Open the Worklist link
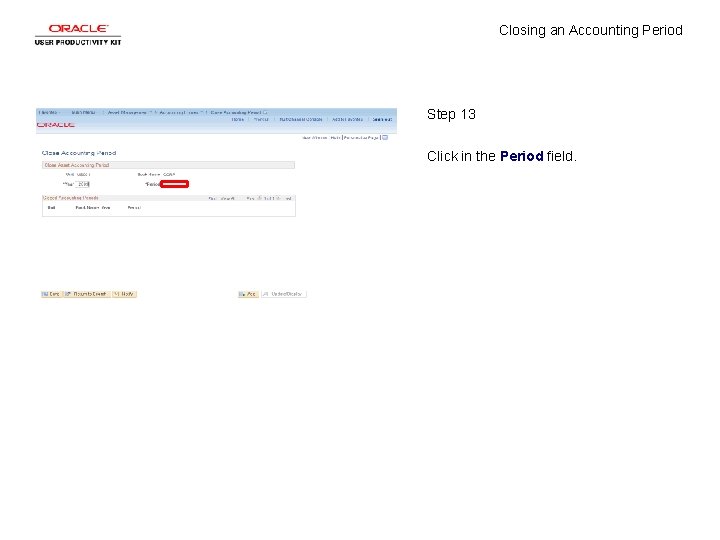The image size is (720, 540). 261,119
